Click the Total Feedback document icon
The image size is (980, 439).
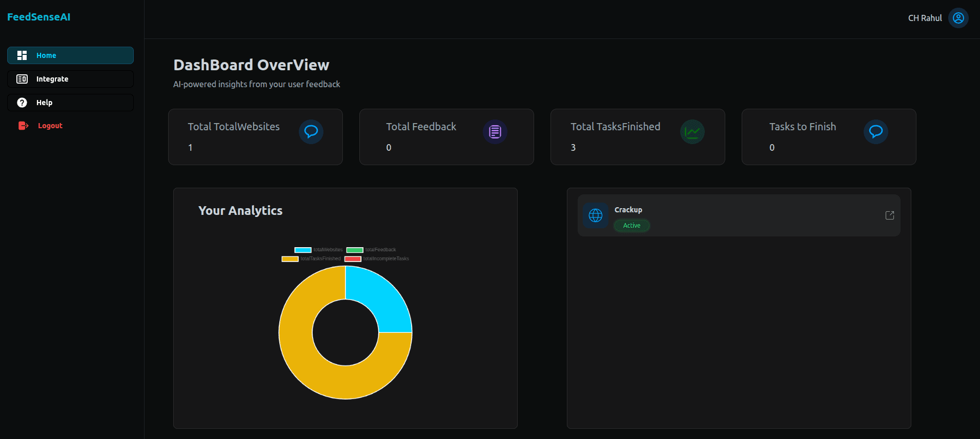click(x=495, y=132)
